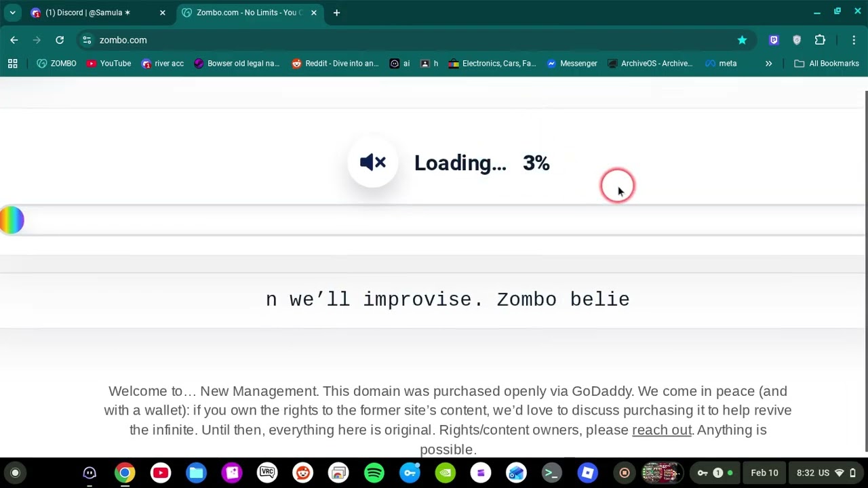Open the 'h' bookmark

pyautogui.click(x=430, y=63)
